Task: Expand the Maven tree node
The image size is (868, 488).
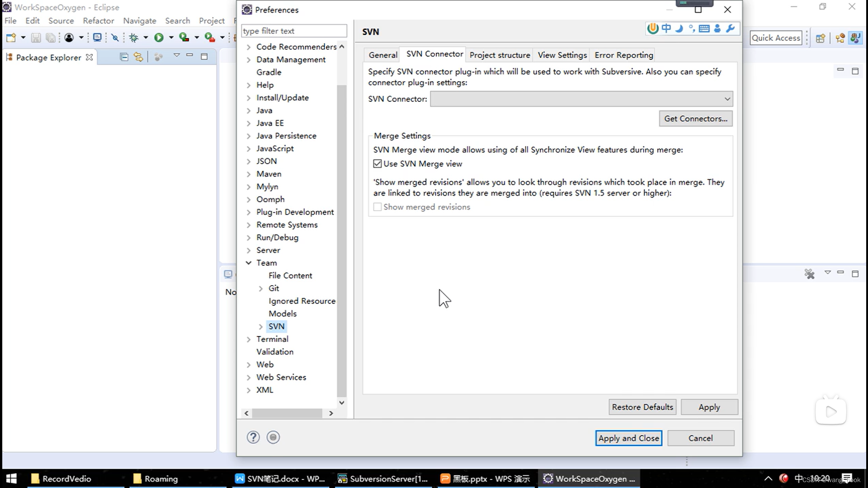Action: coord(249,174)
